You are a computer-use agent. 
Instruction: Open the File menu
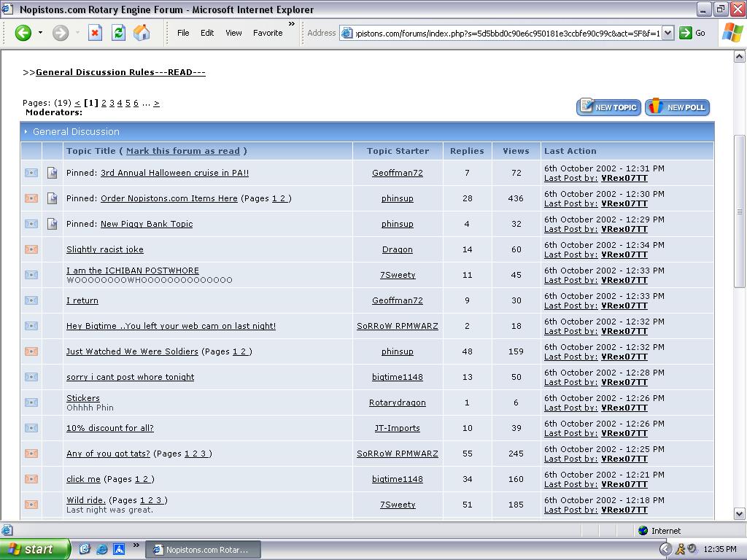pos(183,33)
